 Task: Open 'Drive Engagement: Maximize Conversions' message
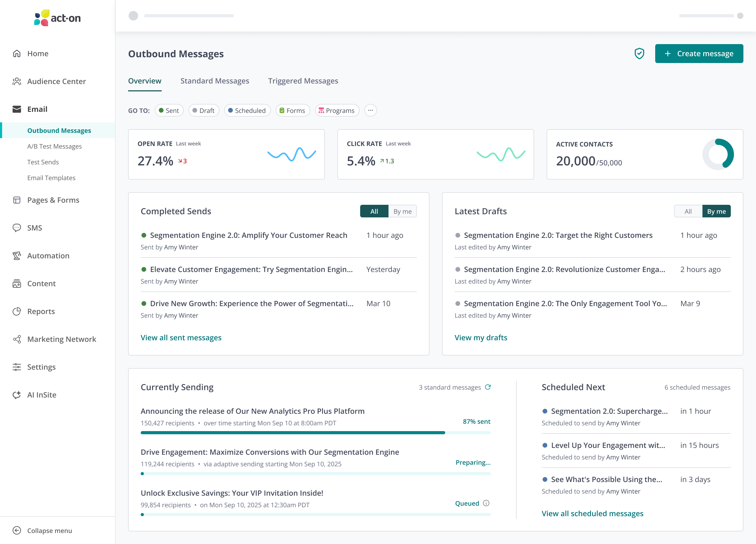coord(270,452)
